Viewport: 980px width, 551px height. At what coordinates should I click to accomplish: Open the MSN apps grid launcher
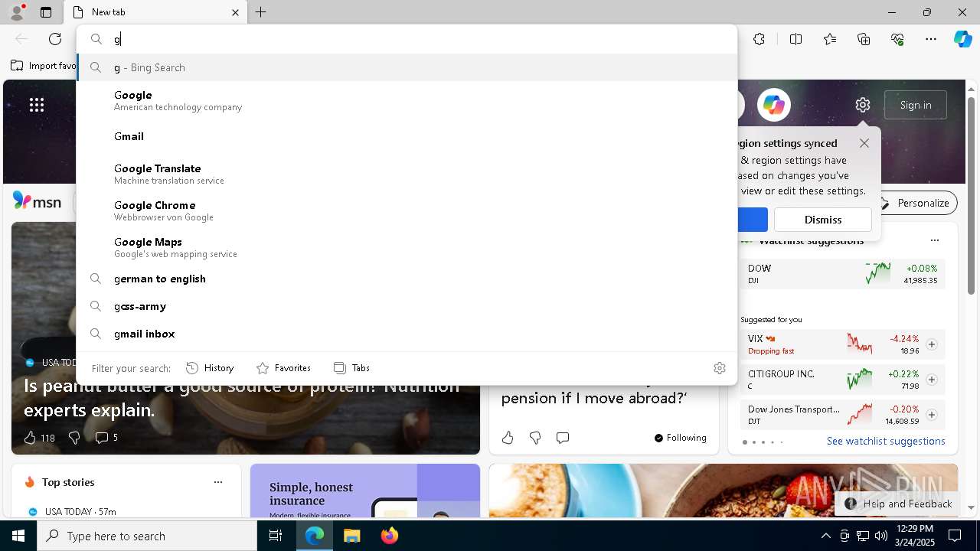pyautogui.click(x=37, y=105)
